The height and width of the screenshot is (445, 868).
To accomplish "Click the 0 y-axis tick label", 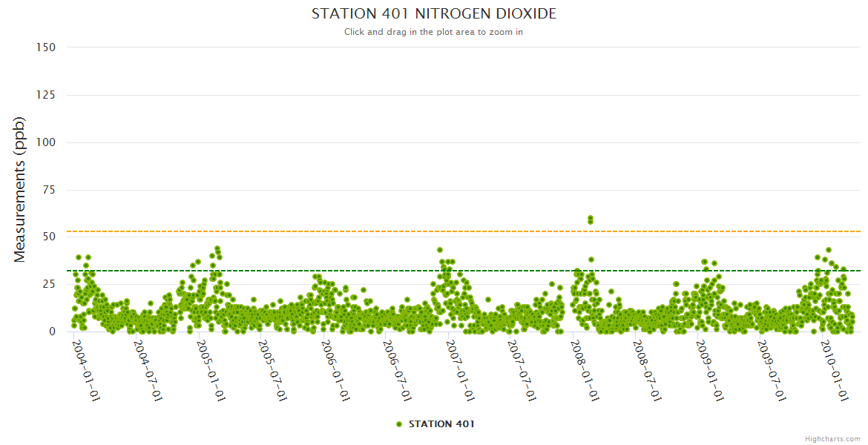I will [52, 332].
